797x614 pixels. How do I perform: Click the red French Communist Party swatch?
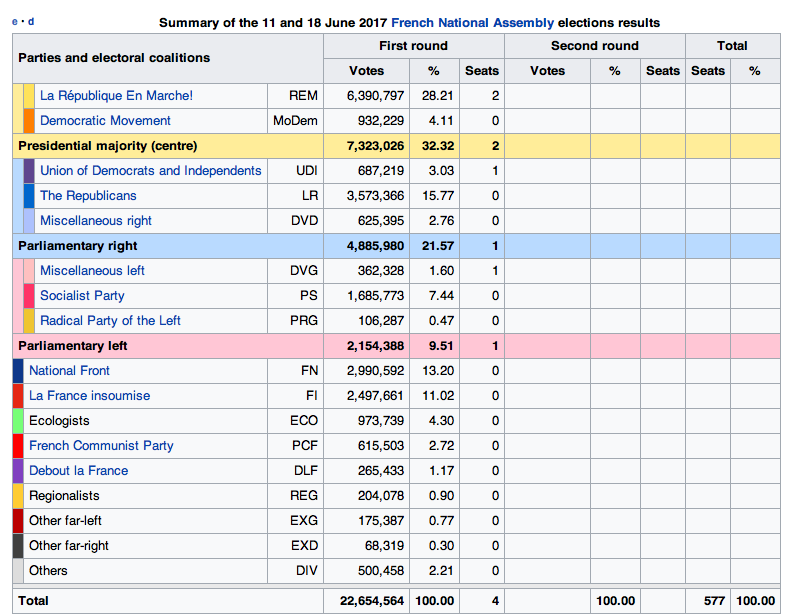(18, 445)
